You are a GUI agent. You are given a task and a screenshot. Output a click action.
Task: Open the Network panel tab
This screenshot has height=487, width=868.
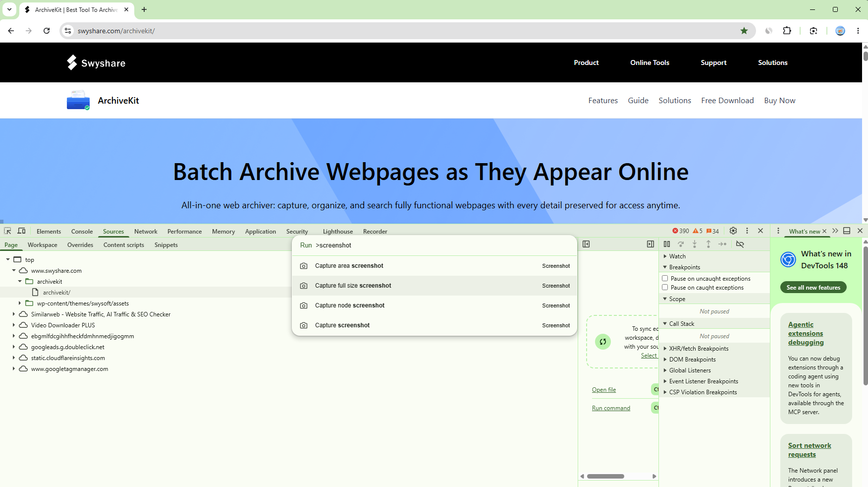(x=146, y=232)
